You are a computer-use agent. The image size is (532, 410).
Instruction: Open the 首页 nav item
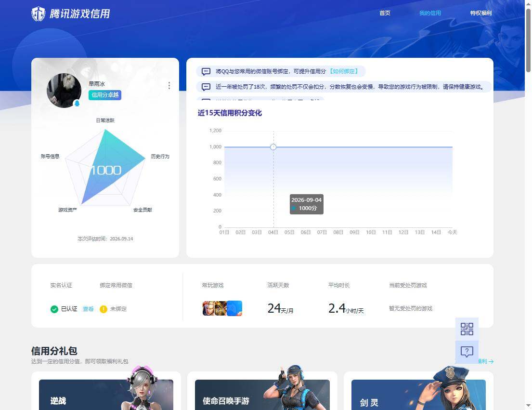[385, 13]
